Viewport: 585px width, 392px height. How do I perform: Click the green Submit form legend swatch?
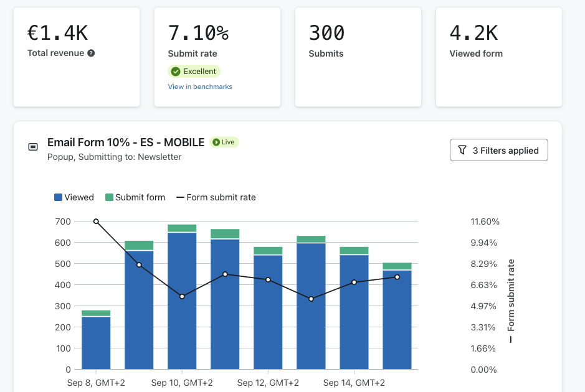pyautogui.click(x=109, y=197)
